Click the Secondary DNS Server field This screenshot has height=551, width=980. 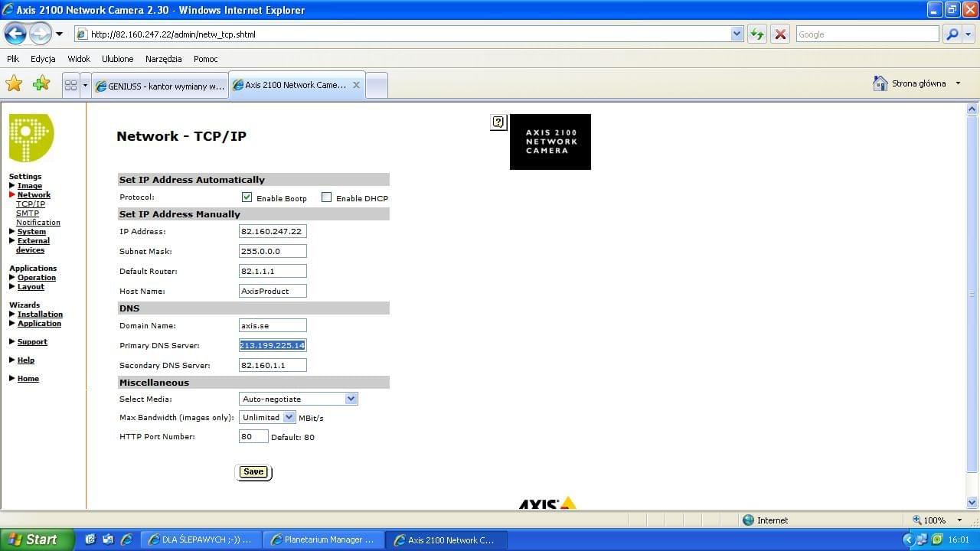click(x=273, y=365)
